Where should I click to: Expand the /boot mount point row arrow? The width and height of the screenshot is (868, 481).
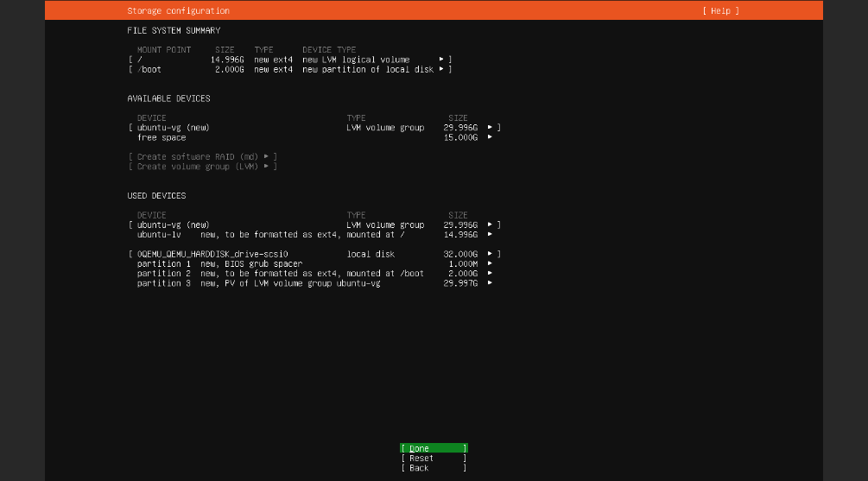[441, 69]
